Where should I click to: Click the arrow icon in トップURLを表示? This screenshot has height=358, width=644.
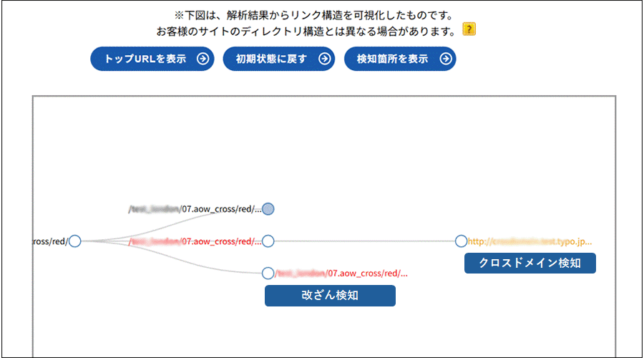point(203,59)
